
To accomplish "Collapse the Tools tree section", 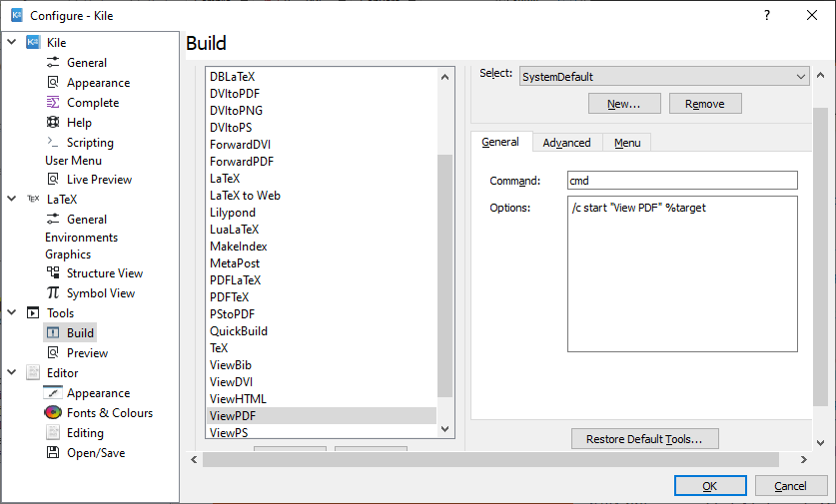I will 12,312.
